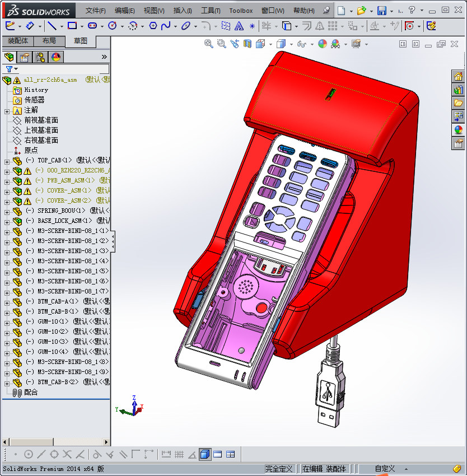
Task: Open the 视图(V) menu
Action: coord(154,11)
